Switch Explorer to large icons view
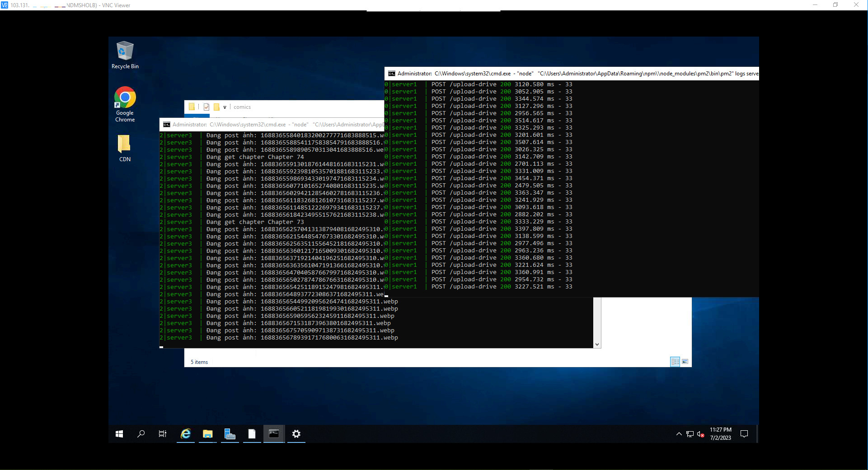This screenshot has height=470, width=868. (x=685, y=362)
